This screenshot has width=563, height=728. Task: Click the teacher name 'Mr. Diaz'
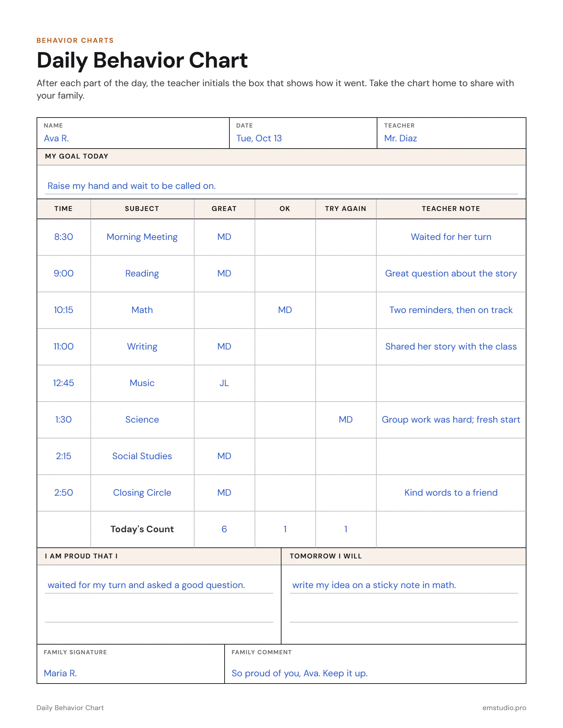coord(401,138)
